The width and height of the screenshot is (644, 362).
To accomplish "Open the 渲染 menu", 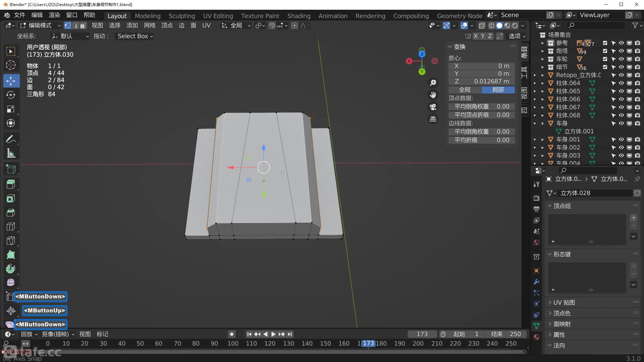I will pyautogui.click(x=54, y=15).
